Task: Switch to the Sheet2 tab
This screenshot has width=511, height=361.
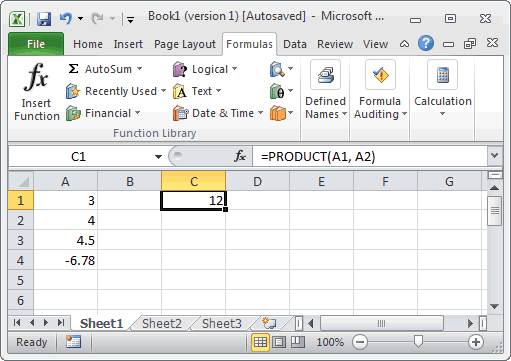Action: pos(162,323)
